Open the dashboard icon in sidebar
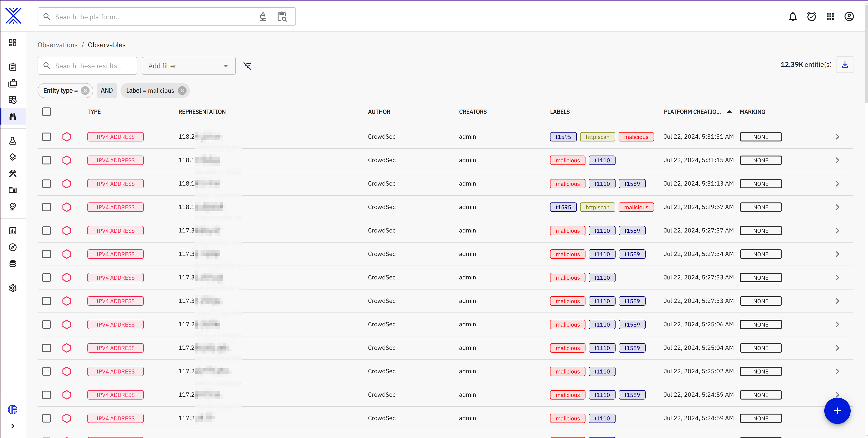The image size is (868, 438). tap(13, 43)
